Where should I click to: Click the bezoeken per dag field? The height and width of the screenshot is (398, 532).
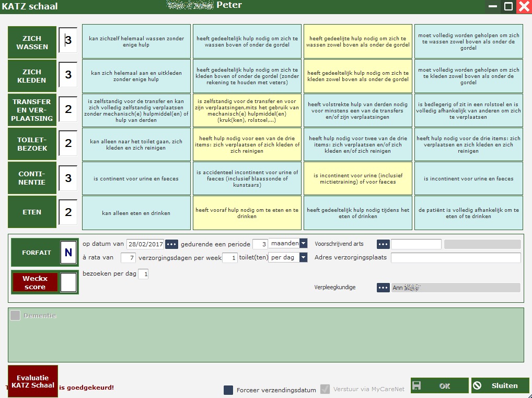(x=143, y=274)
